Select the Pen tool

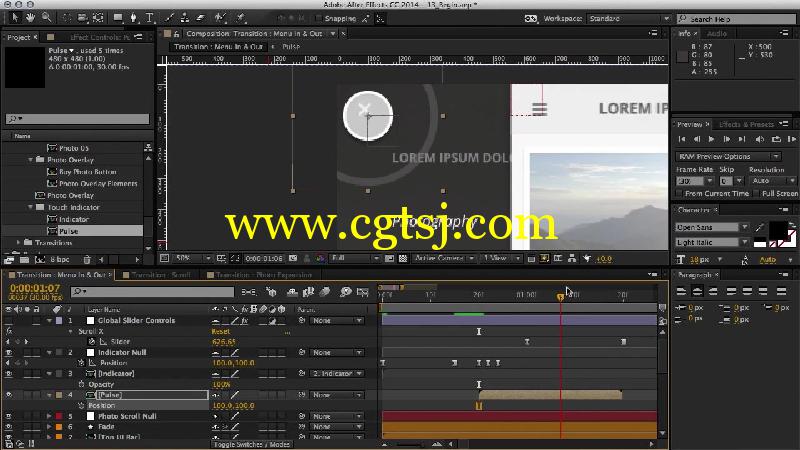pyautogui.click(x=134, y=18)
